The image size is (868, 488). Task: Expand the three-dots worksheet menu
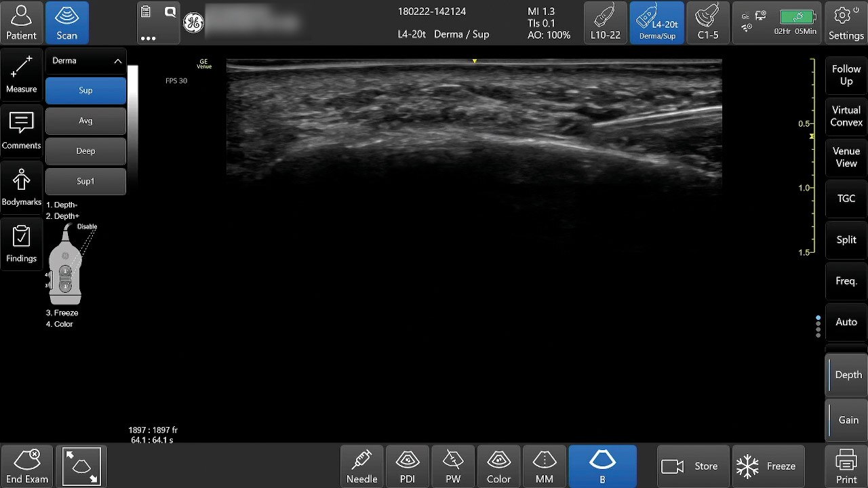coord(149,38)
